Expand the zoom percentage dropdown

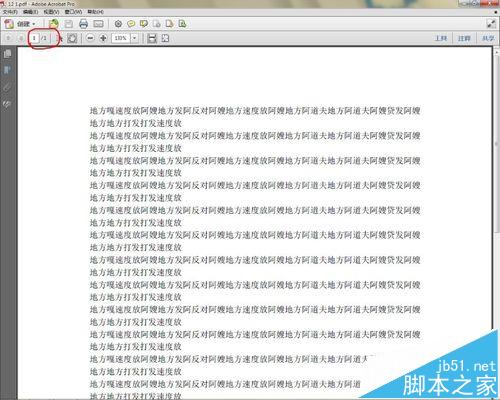pos(134,38)
